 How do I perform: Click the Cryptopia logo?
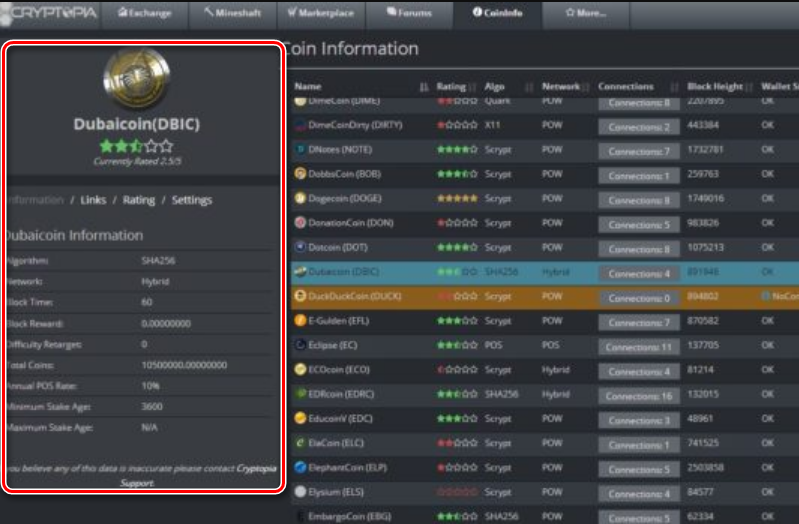tap(50, 13)
